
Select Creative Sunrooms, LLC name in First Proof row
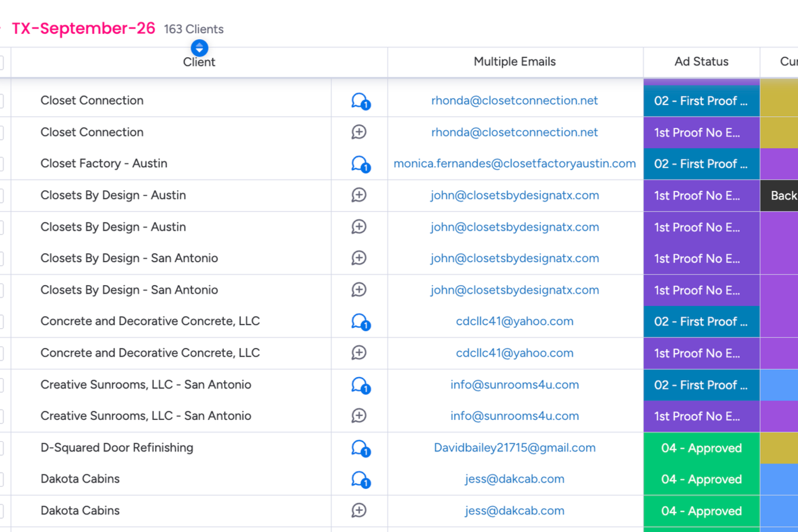146,384
